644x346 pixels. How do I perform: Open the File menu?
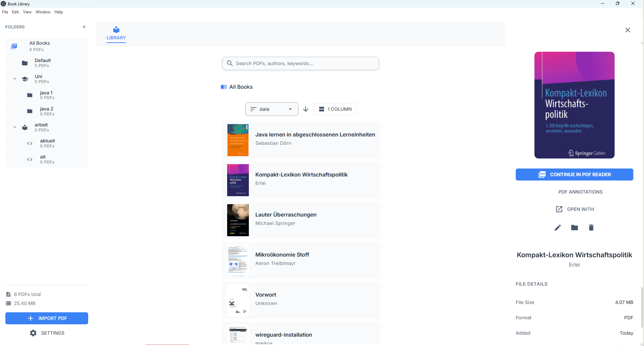(x=5, y=12)
